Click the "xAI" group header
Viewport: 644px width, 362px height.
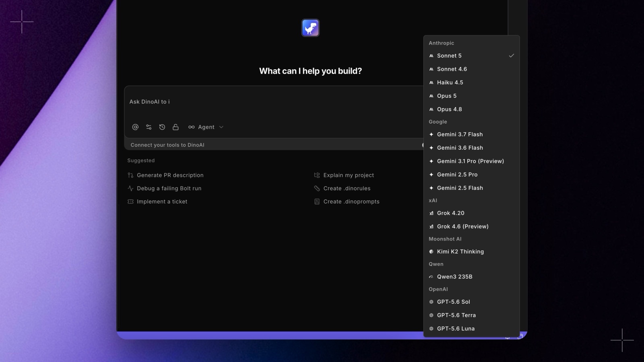click(x=433, y=200)
